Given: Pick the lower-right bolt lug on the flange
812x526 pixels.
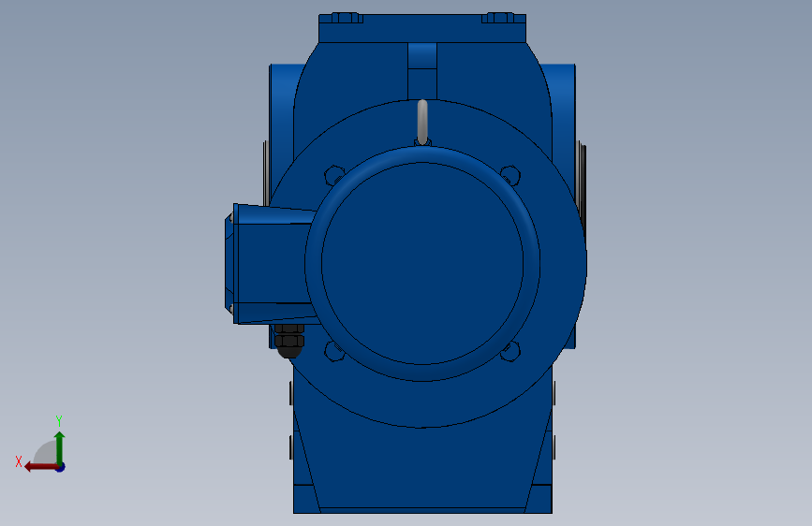Looking at the screenshot, I should coord(510,352).
